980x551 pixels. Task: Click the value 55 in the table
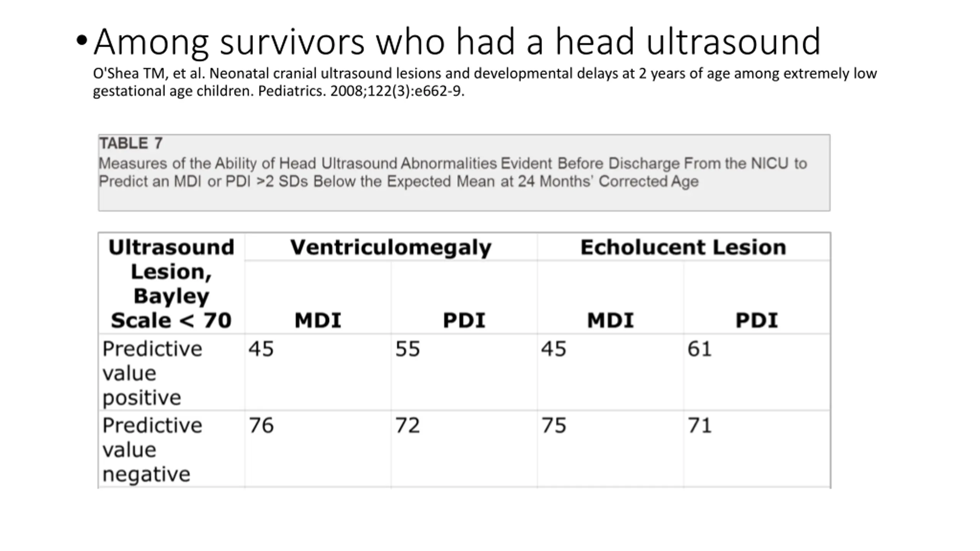(x=408, y=349)
